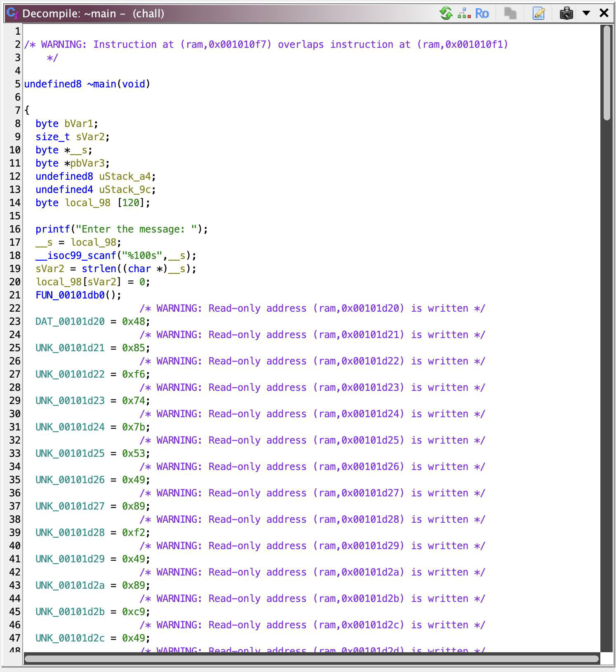Click the horizontal scrollbar at the bottom
This screenshot has width=616, height=672.
[x=311, y=659]
